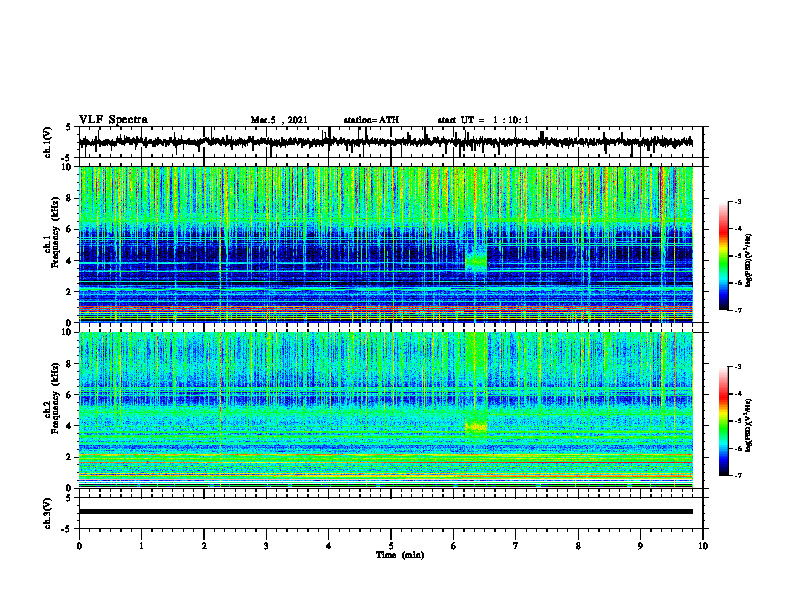Click the time axis tick label "2"

pos(204,546)
